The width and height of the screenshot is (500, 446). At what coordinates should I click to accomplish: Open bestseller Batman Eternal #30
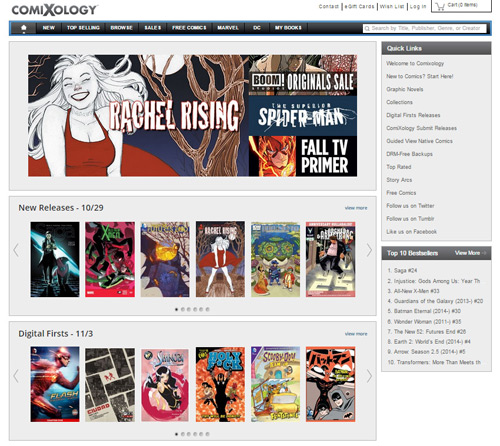(x=424, y=311)
